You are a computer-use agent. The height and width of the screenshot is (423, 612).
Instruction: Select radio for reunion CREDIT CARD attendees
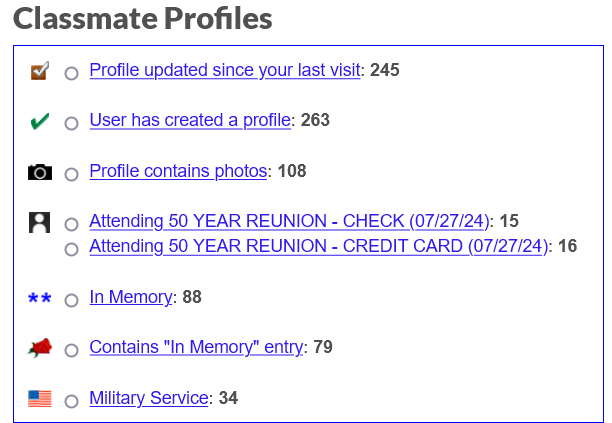pos(71,249)
